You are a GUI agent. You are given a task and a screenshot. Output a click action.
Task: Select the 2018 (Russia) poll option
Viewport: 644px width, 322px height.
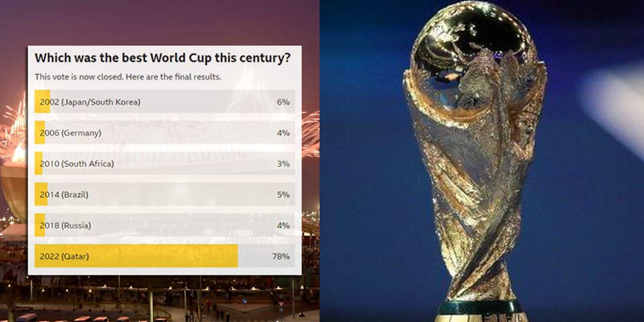point(165,225)
